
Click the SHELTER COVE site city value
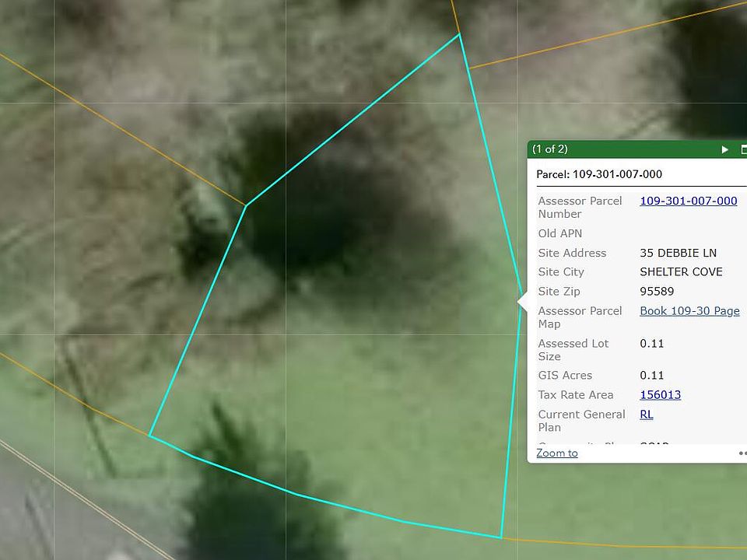681,272
